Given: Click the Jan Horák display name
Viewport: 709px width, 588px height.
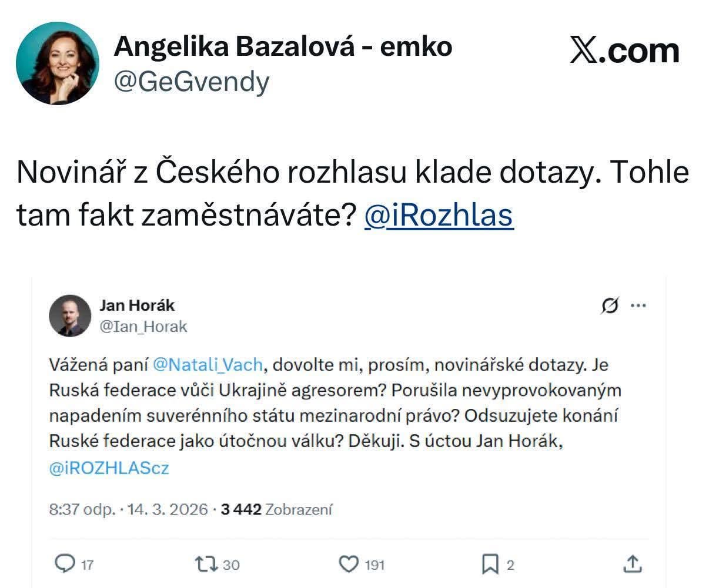Looking at the screenshot, I should pos(137,305).
